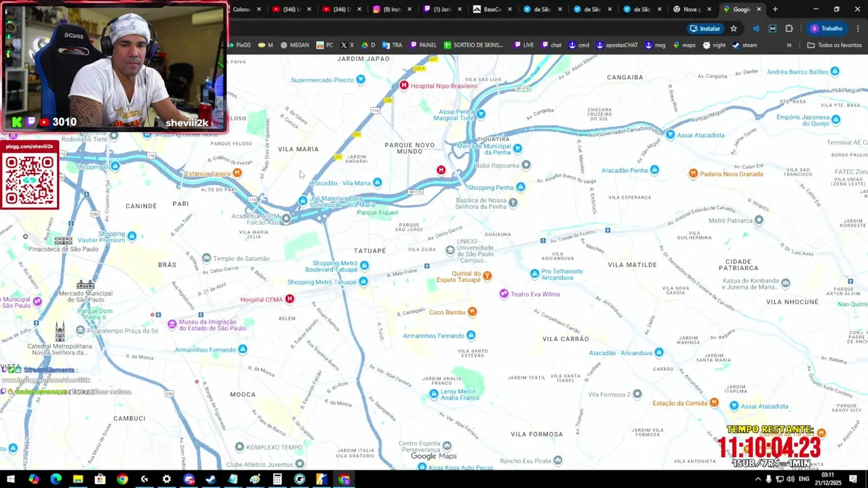The image size is (868, 488).
Task: Open the Assaí Penha Marginal Tietê pin
Action: click(x=481, y=114)
